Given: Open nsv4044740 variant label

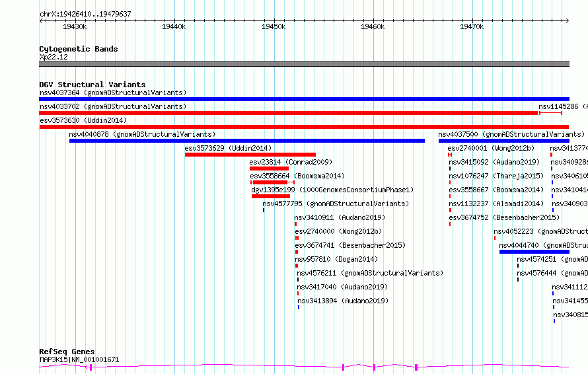Looking at the screenshot, I should coord(543,245).
